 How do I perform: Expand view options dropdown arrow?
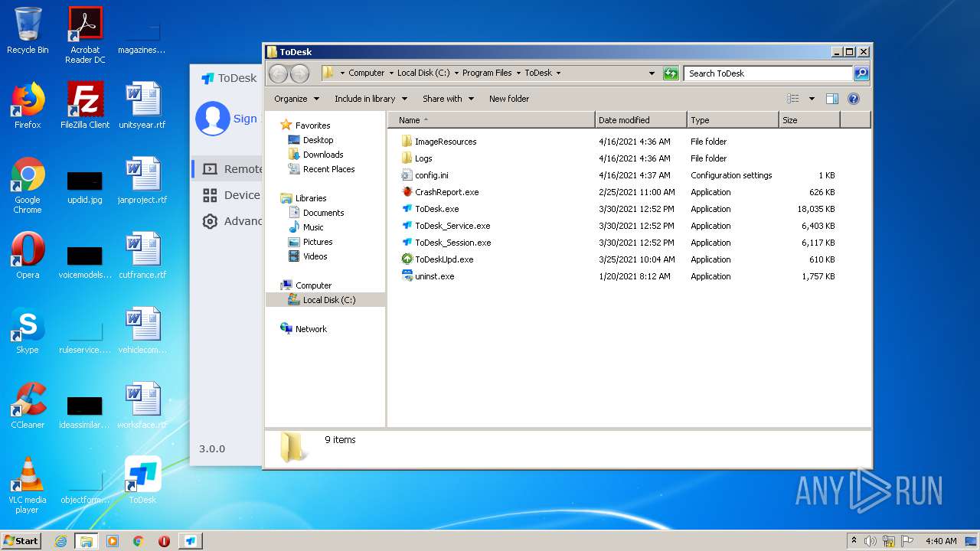(x=812, y=99)
